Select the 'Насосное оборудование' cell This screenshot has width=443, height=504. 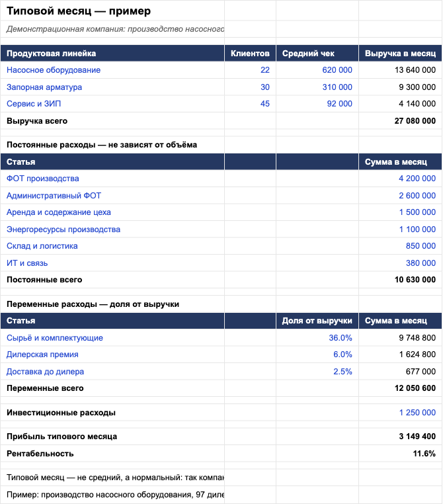click(112, 70)
